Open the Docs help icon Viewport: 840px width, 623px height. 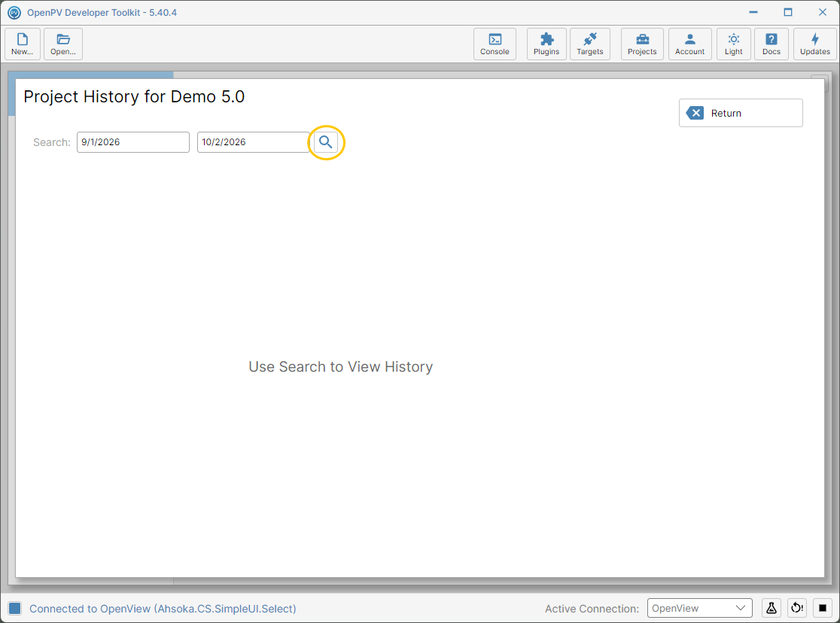(x=772, y=44)
